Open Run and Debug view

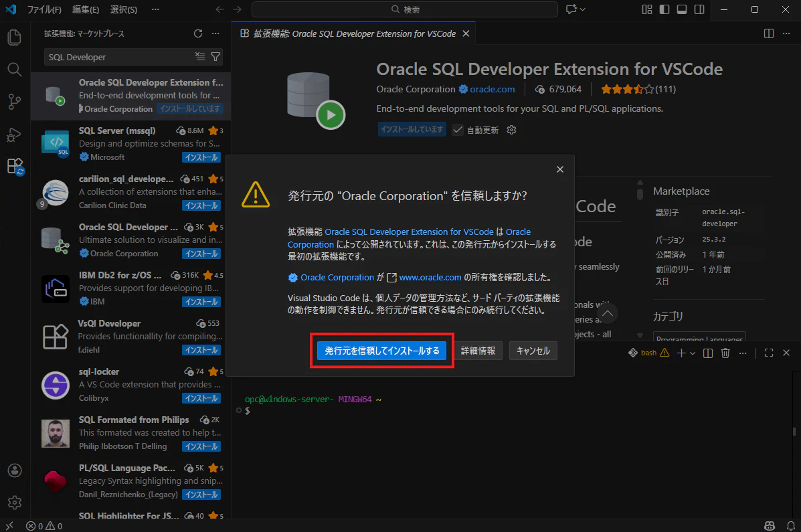[14, 135]
